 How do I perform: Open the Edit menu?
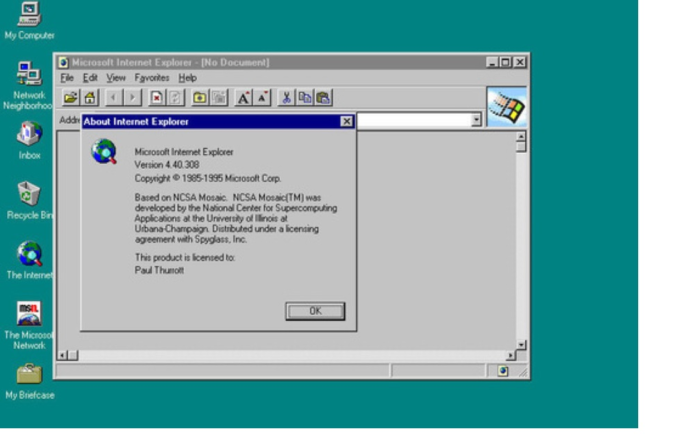click(90, 78)
